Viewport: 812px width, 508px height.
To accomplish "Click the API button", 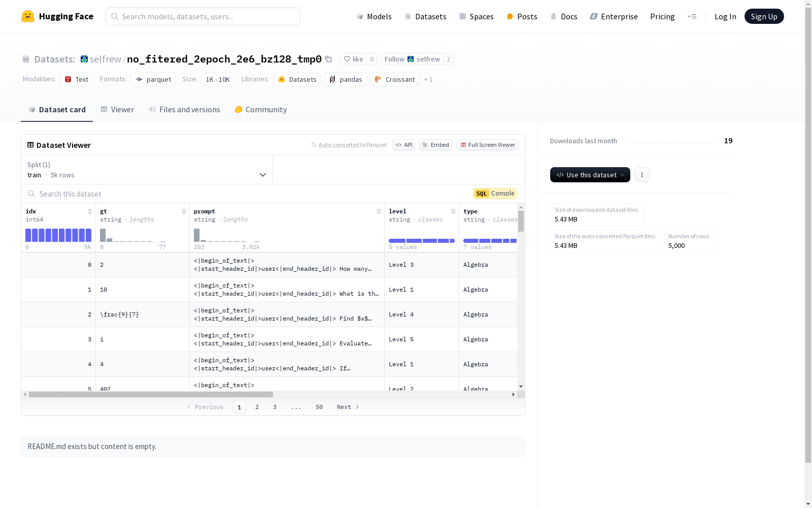I will (404, 145).
